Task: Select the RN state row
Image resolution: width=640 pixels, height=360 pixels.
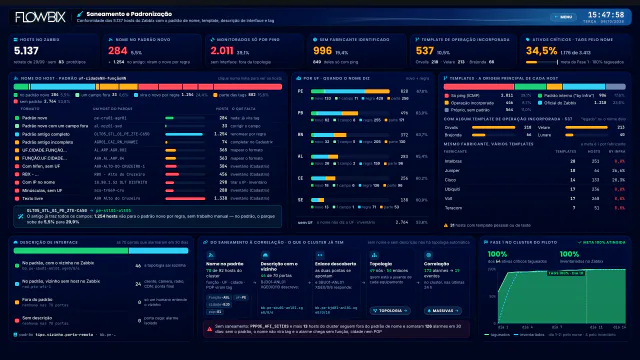Action: click(362, 138)
